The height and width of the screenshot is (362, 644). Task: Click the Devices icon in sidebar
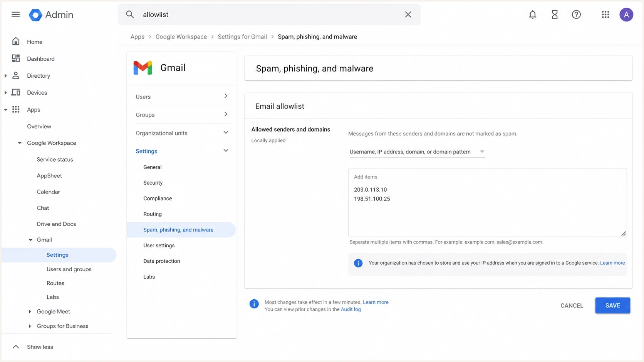click(x=16, y=92)
